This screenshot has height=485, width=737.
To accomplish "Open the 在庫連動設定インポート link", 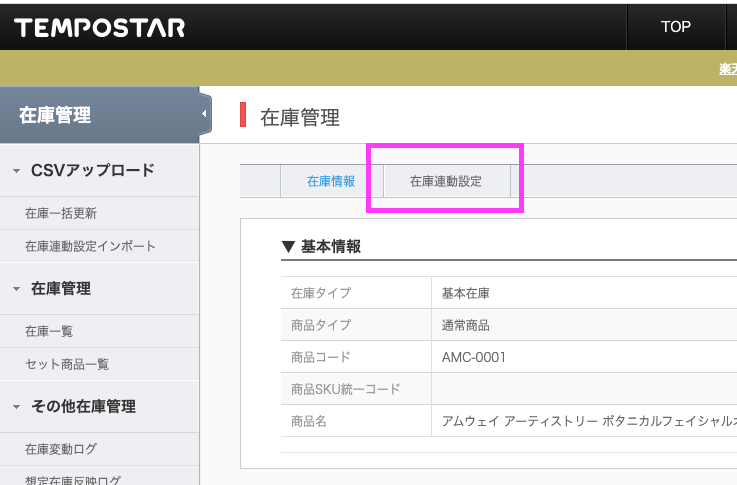I will coord(90,246).
